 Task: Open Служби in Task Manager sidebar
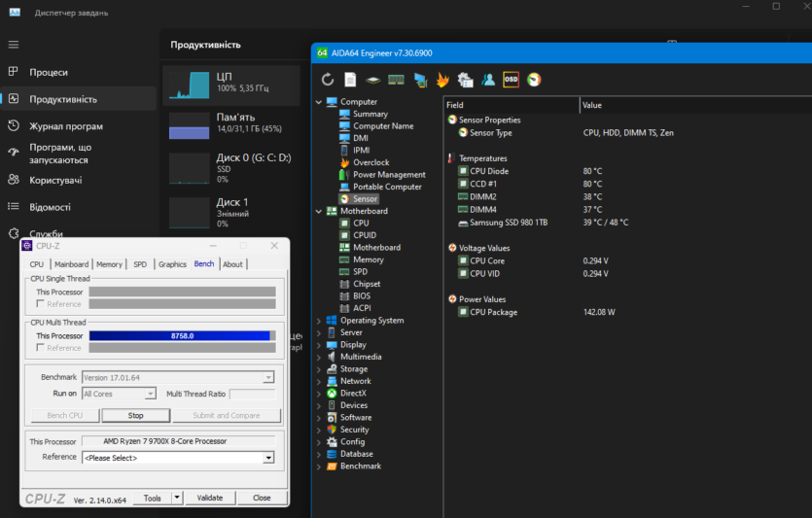[x=79, y=233]
